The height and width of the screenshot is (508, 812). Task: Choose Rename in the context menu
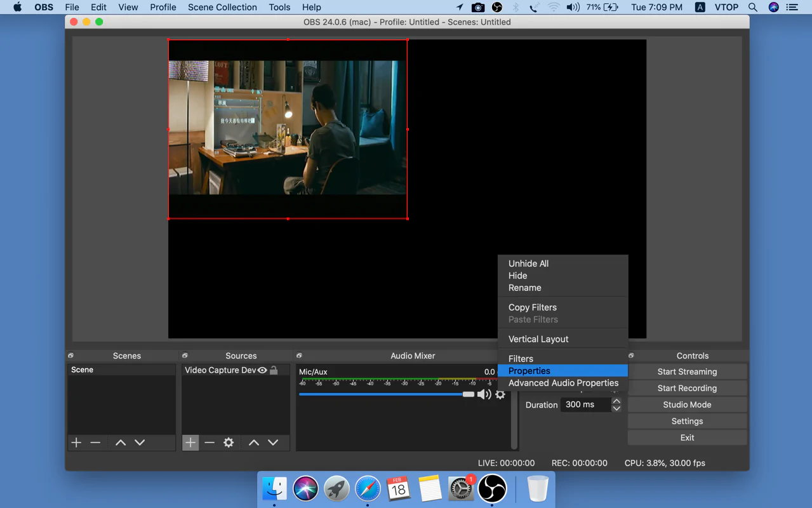tap(525, 288)
